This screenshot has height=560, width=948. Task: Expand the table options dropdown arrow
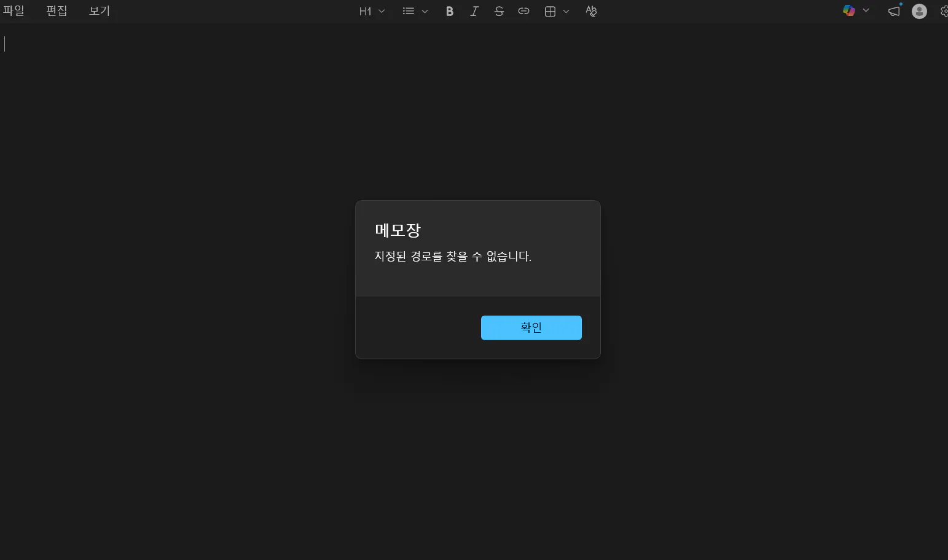point(566,11)
